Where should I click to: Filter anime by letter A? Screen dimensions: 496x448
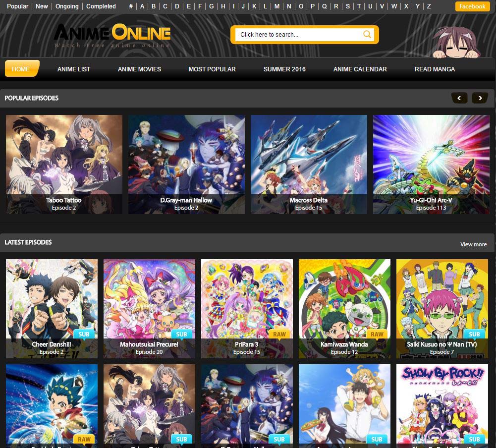tap(142, 6)
